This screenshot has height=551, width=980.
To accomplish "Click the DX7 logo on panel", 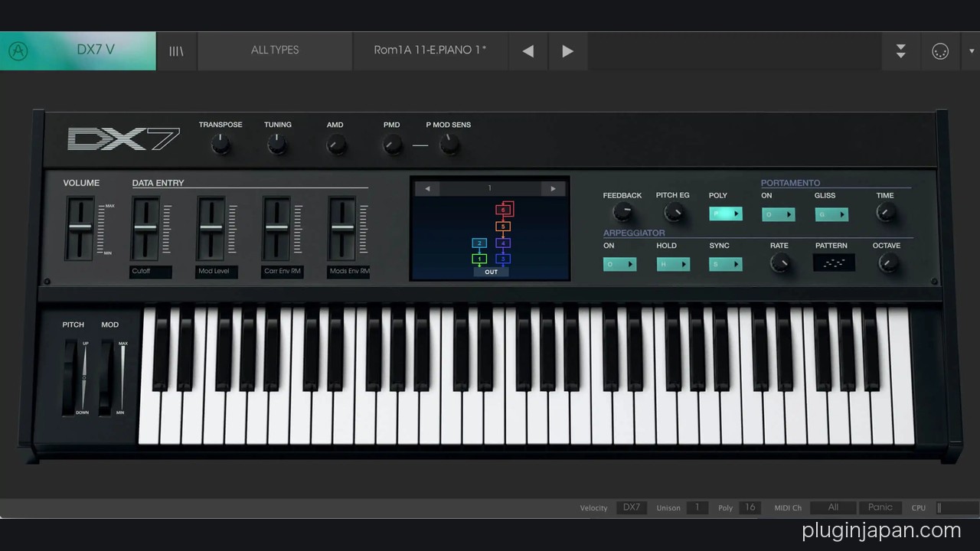I will click(123, 139).
